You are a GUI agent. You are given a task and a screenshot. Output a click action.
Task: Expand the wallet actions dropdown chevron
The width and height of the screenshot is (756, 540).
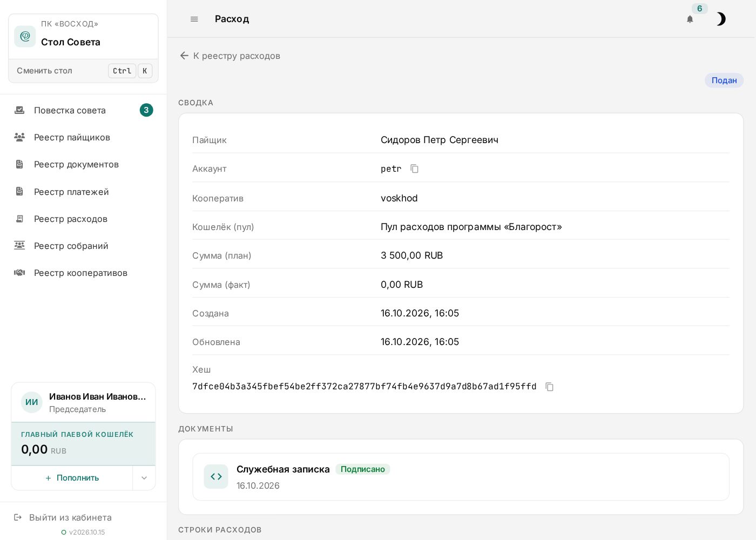144,478
